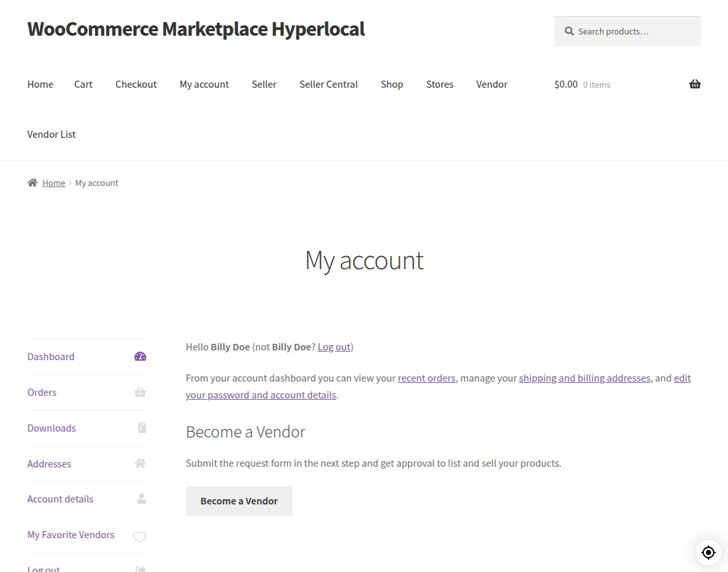Open the Shop menu item
This screenshot has height=572, width=728.
392,84
